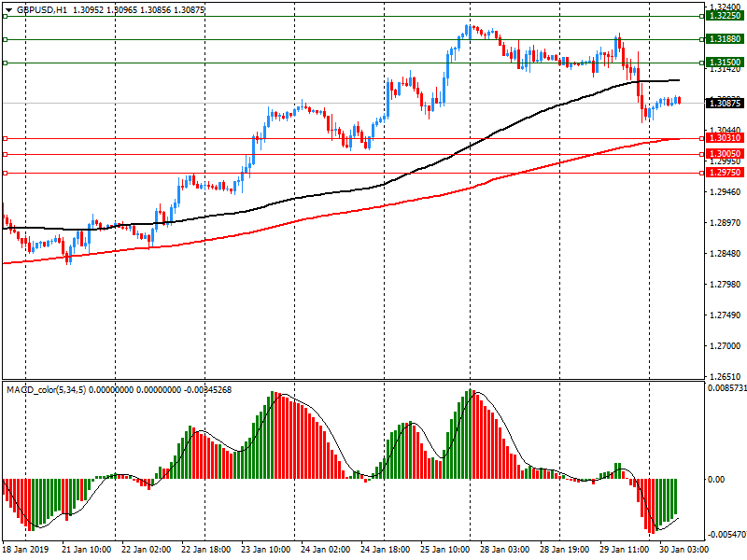Select the 1.32250 green price level tag
Image resolution: width=747 pixels, height=560 pixels.
(725, 16)
